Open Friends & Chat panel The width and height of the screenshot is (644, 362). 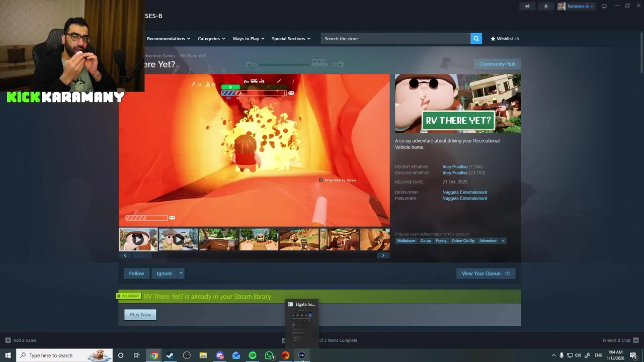point(620,340)
